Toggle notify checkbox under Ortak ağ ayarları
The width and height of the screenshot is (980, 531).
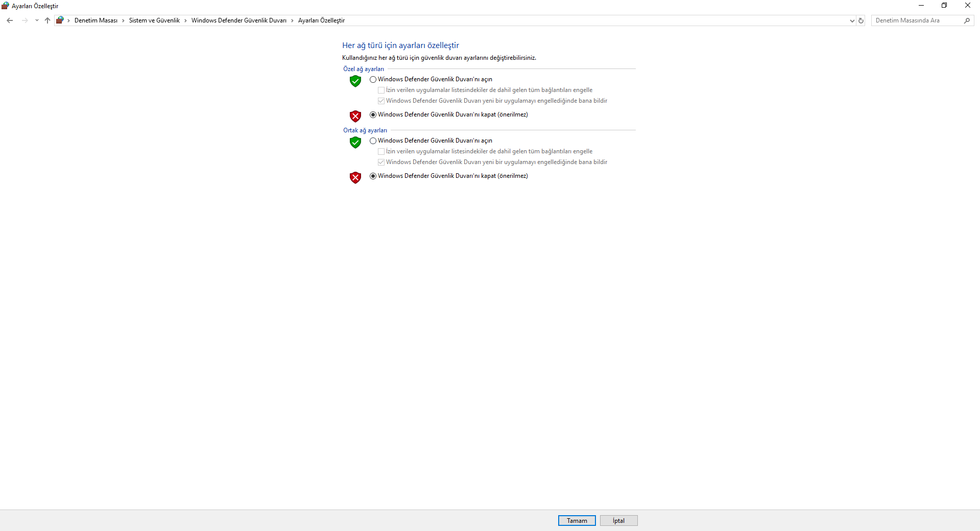[381, 163]
